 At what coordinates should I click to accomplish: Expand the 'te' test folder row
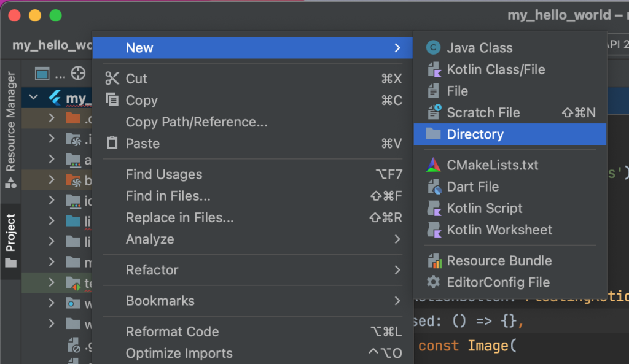(52, 282)
